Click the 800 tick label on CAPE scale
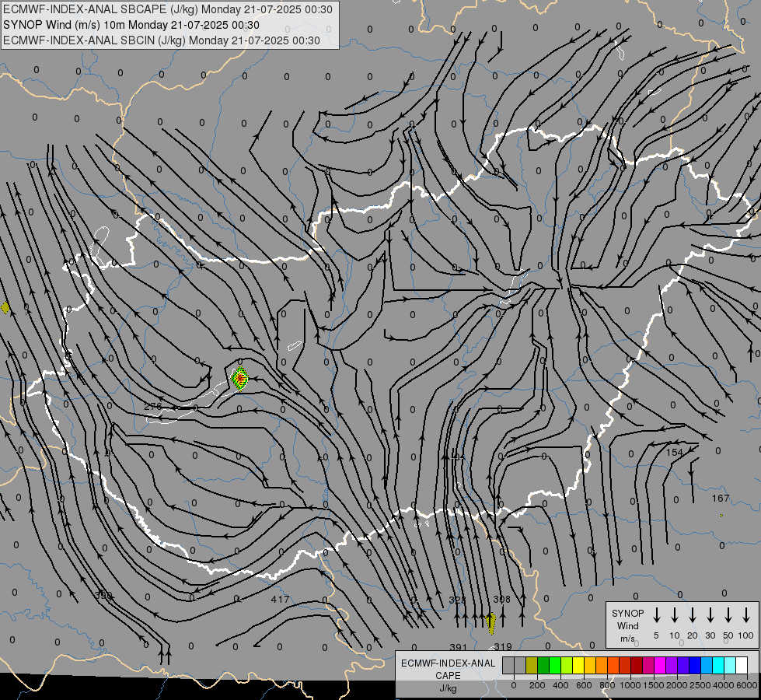Screen dimensions: 761x700 [607, 685]
